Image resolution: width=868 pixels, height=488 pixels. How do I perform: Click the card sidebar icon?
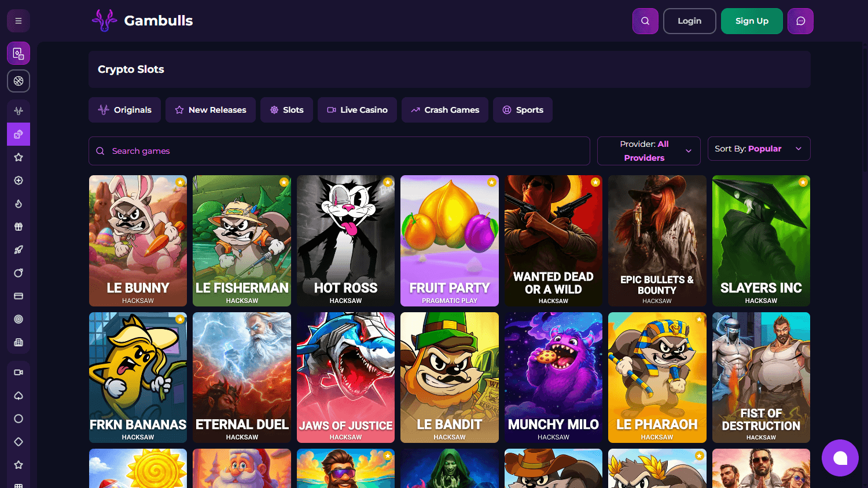pos(19,296)
